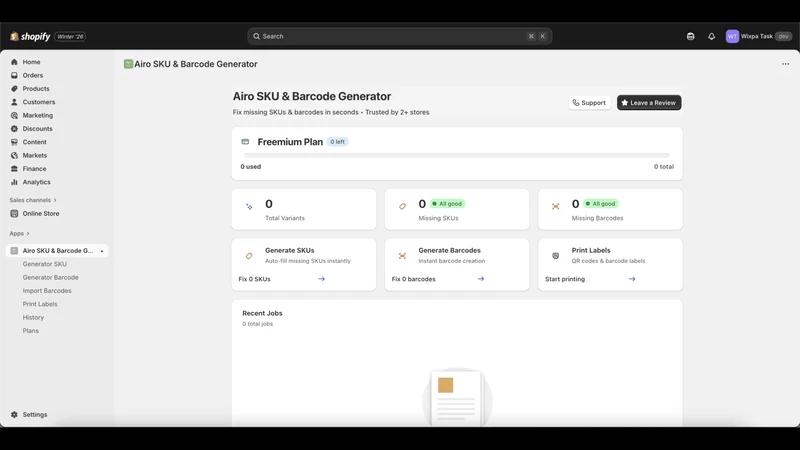
Task: Click the Freemium usage progress bar
Action: [x=457, y=155]
